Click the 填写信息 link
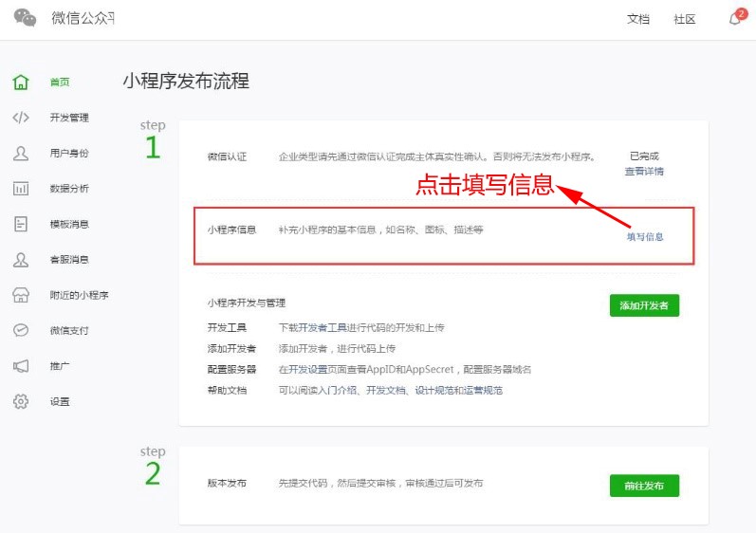 click(x=645, y=236)
